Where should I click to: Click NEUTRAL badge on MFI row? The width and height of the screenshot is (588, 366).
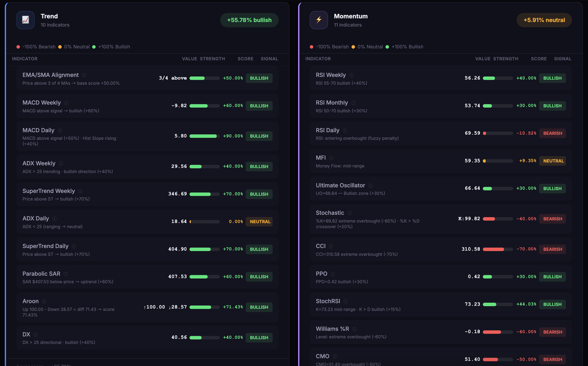(552, 161)
